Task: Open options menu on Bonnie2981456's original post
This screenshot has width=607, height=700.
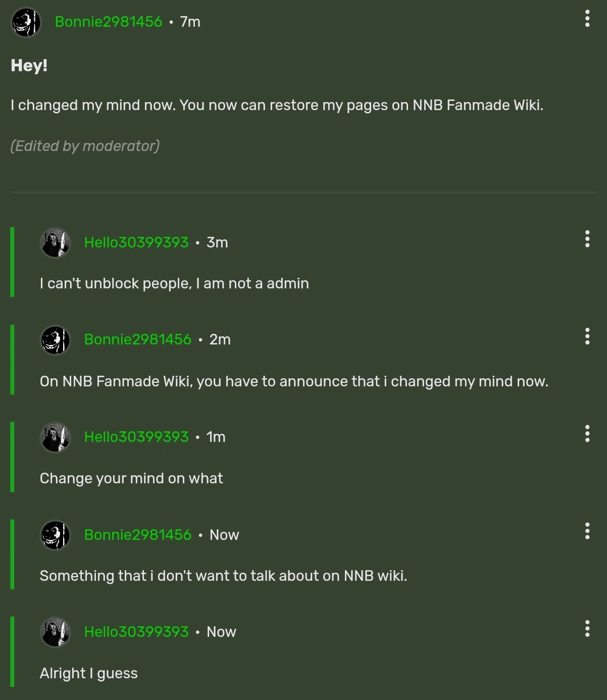Action: coord(587,19)
